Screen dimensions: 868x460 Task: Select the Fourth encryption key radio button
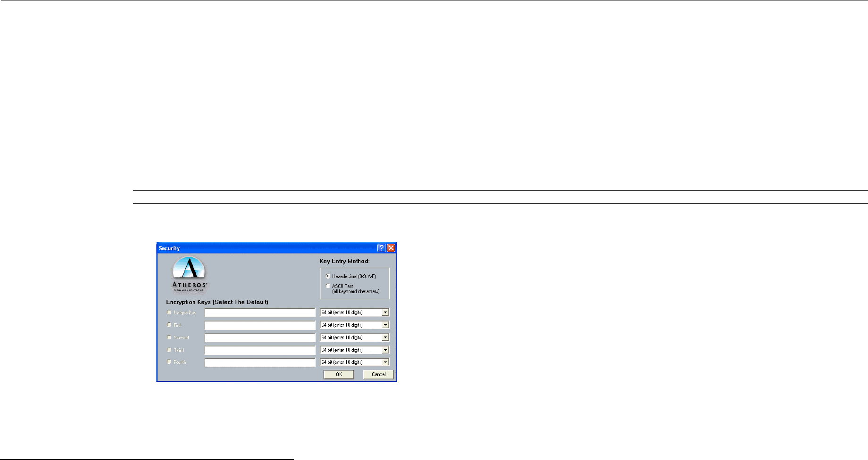(x=169, y=362)
